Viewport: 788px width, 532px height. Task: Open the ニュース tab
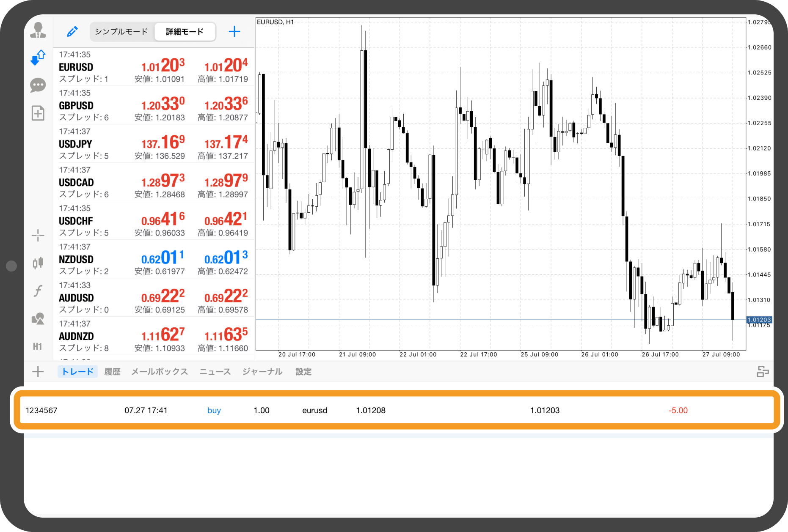point(215,372)
